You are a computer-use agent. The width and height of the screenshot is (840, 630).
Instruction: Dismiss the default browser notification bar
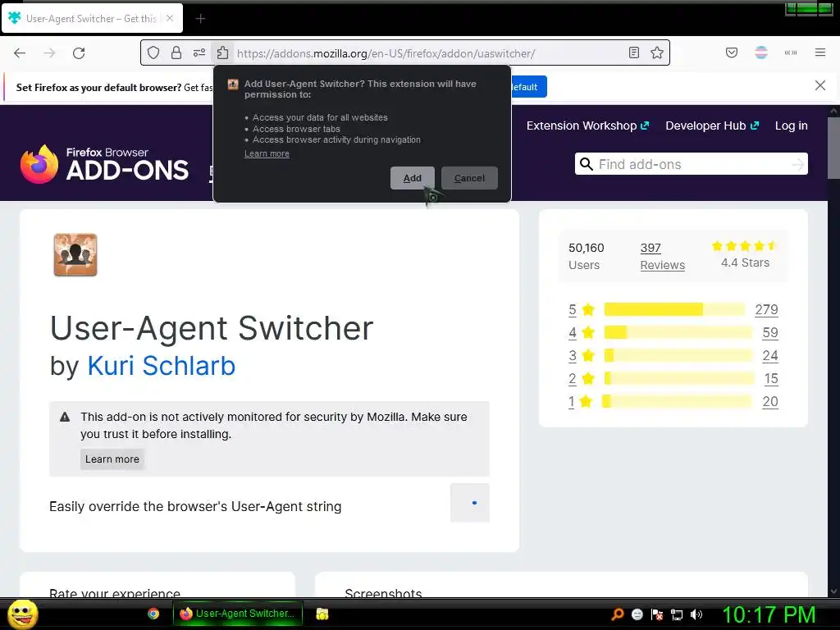click(x=820, y=85)
